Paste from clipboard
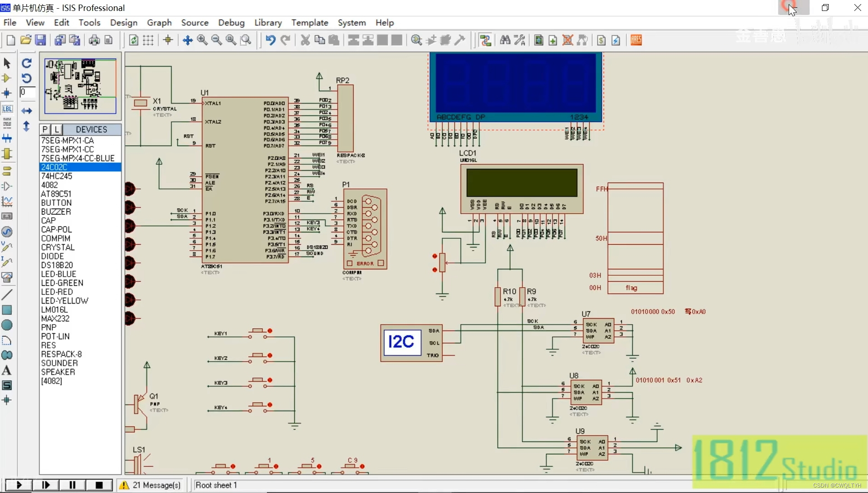Screen dimensions: 868x493 click(x=334, y=40)
